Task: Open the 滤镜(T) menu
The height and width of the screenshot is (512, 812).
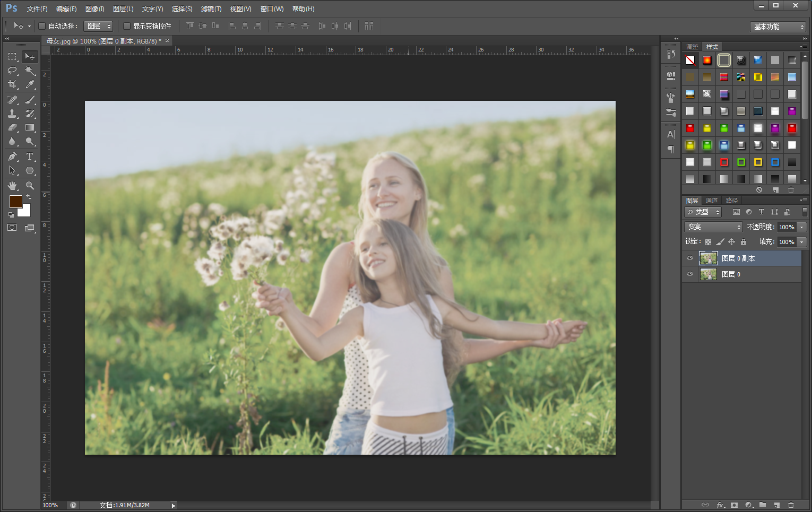Action: point(211,9)
